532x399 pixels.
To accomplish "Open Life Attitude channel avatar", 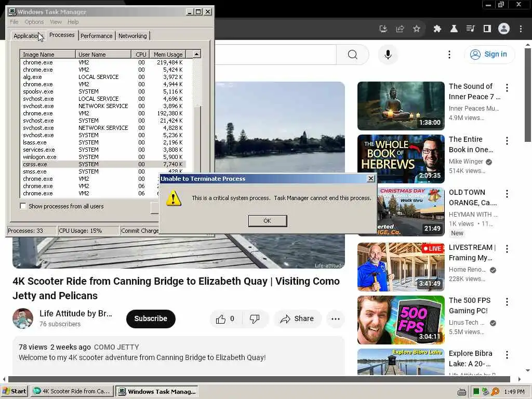I will (23, 318).
